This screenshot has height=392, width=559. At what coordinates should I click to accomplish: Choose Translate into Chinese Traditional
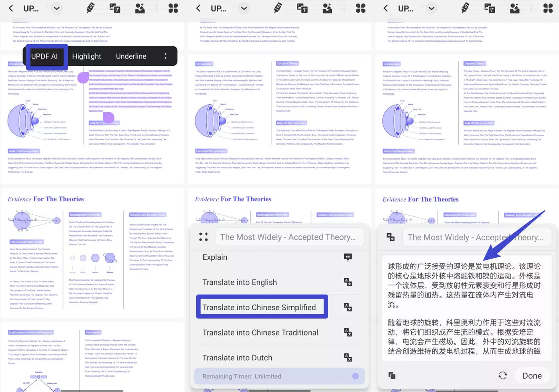pos(260,332)
